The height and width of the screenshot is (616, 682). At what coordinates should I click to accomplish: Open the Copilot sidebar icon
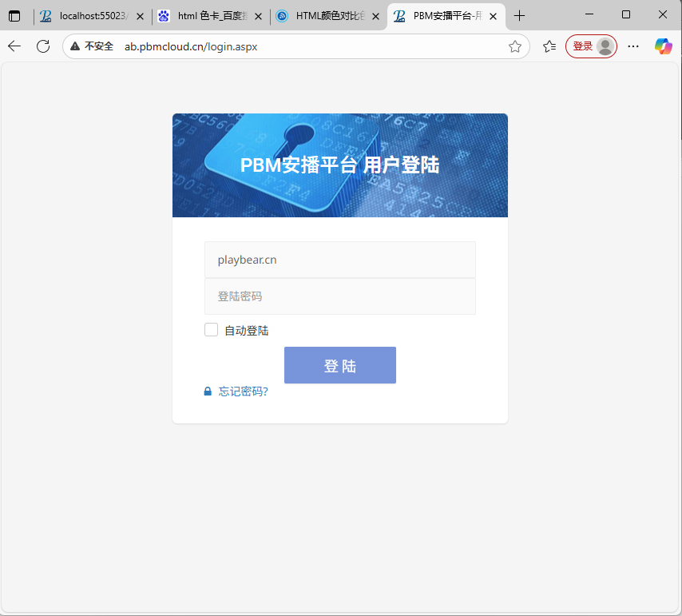pos(663,46)
